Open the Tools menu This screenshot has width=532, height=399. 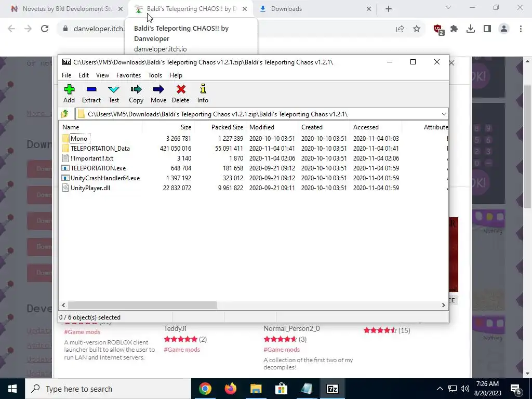point(155,75)
